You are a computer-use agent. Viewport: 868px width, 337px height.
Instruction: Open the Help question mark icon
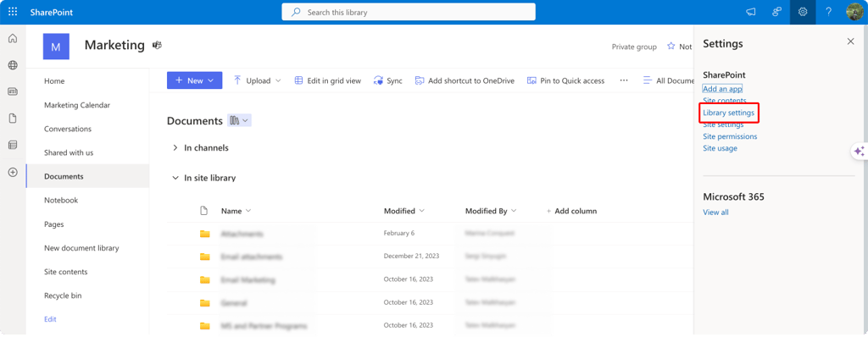click(829, 12)
